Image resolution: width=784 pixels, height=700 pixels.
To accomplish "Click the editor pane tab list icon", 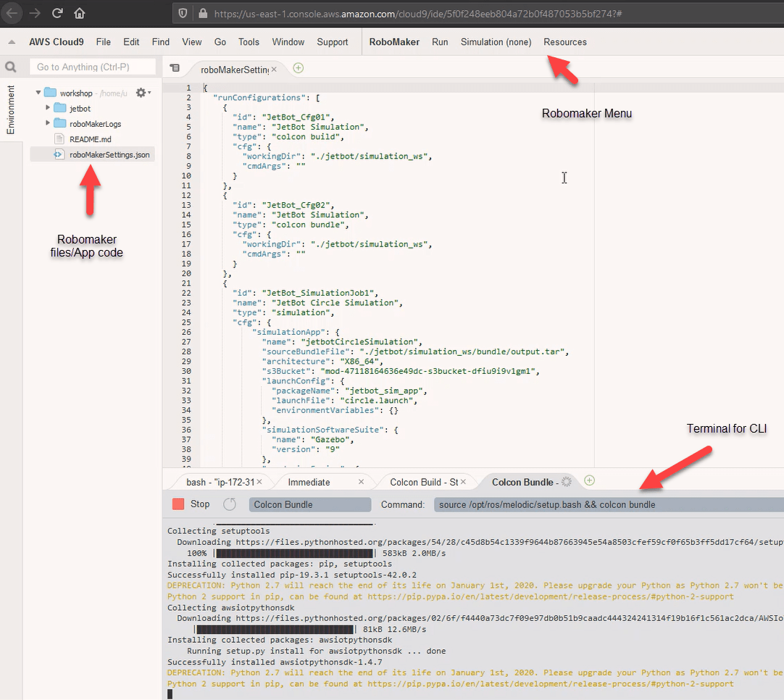I will pos(174,68).
